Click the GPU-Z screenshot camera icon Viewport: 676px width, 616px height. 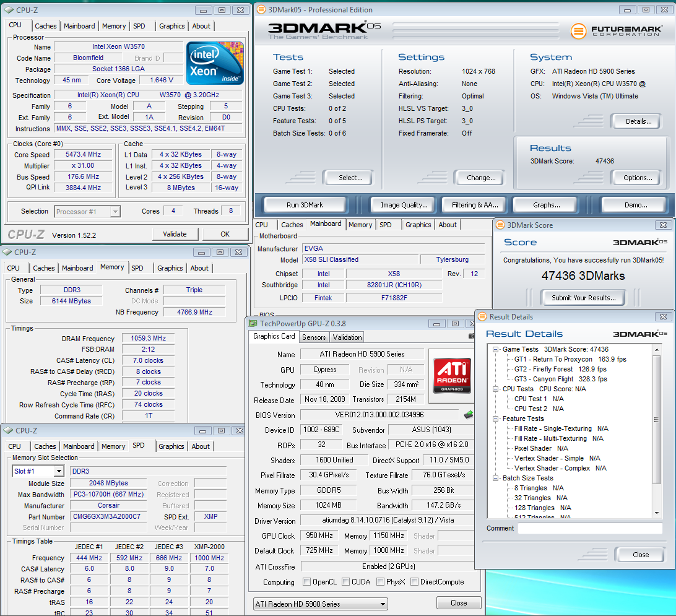pyautogui.click(x=472, y=336)
